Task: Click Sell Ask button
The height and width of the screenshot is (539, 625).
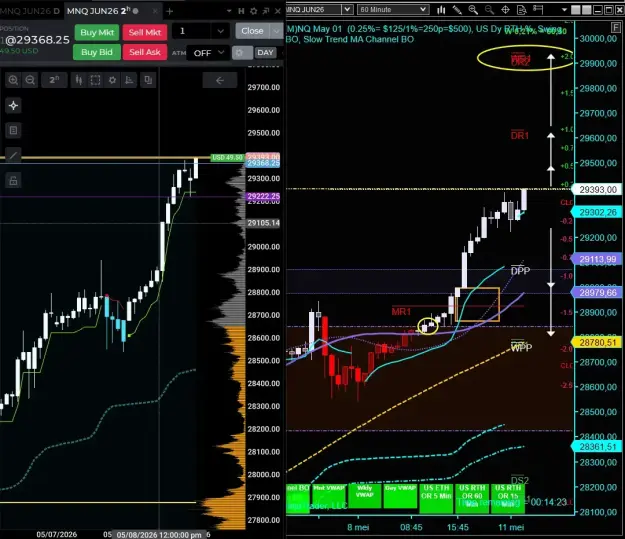Action: point(145,52)
